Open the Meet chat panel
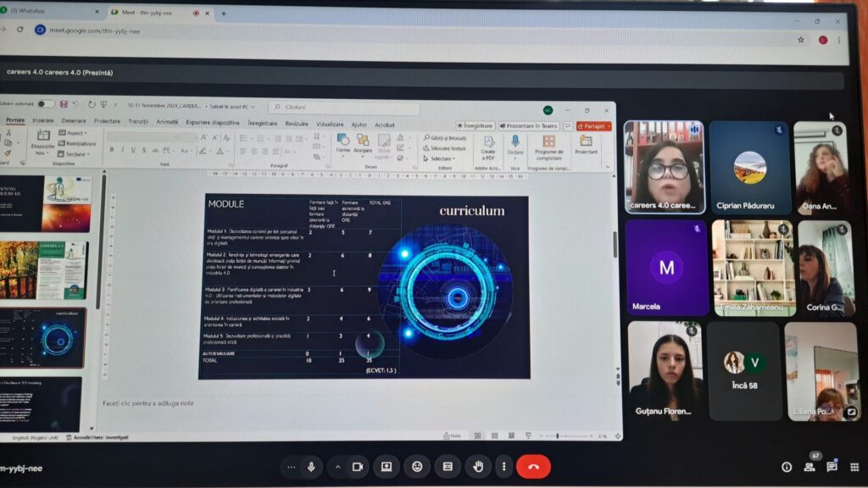The image size is (868, 488). [x=832, y=467]
